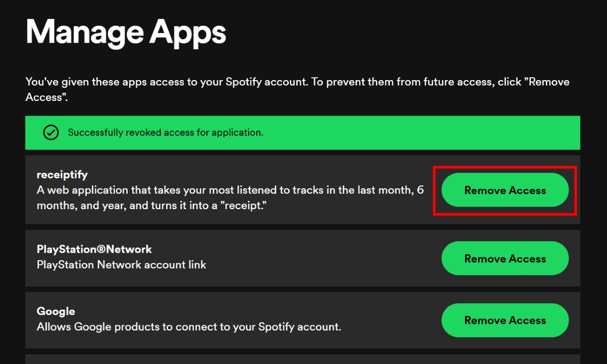This screenshot has width=607, height=364.
Task: Click the circled checkmark success icon
Action: 50,132
